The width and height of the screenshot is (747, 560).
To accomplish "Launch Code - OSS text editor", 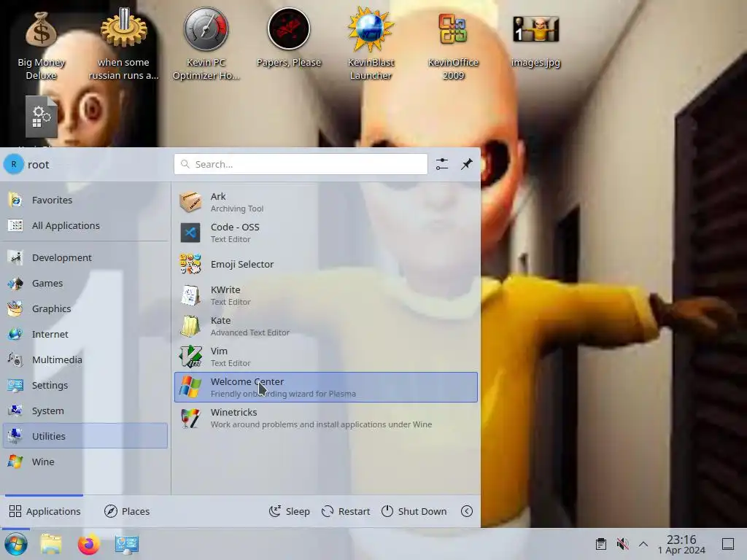I will tap(326, 233).
